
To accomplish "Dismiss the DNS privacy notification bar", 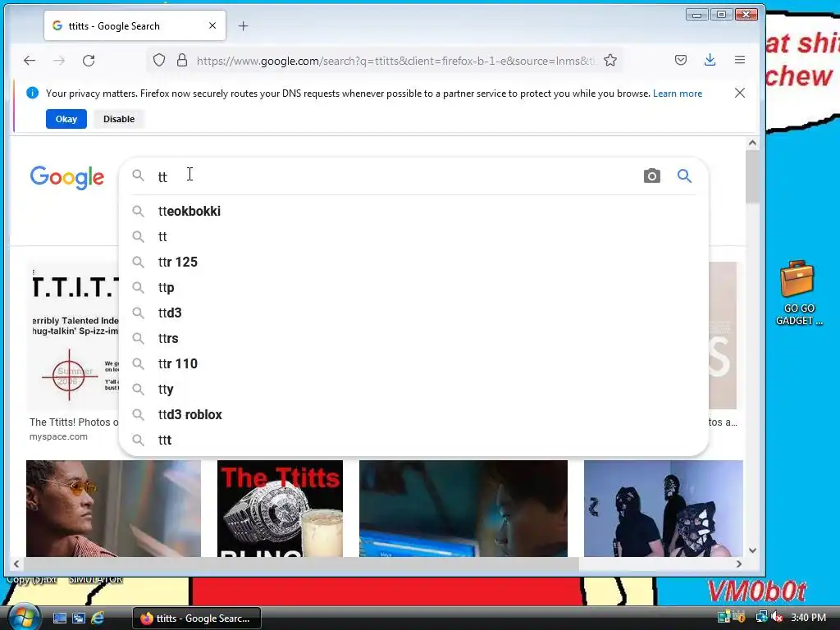I will pyautogui.click(x=740, y=94).
